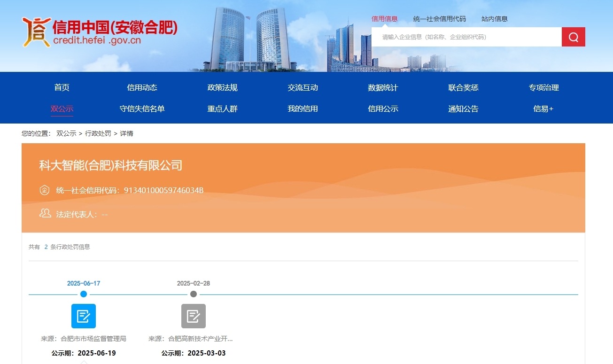Open 通知公告 navigation item
Image resolution: width=613 pixels, height=364 pixels.
[x=463, y=109]
